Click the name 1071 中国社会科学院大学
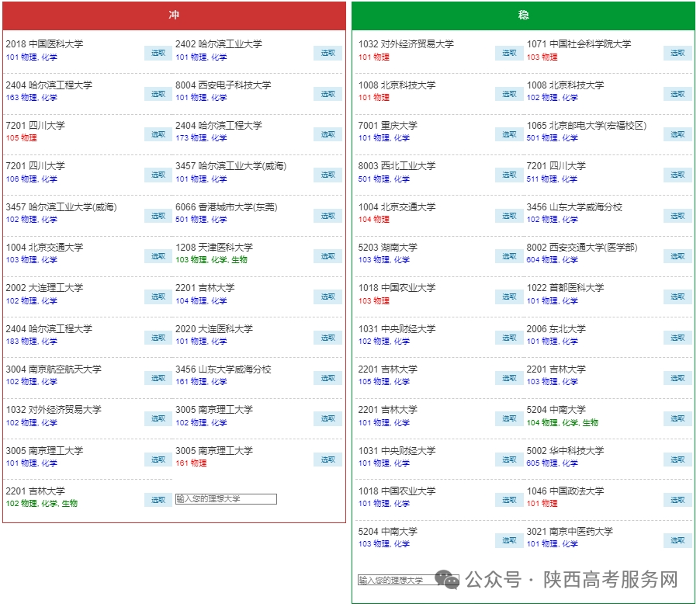The image size is (700, 607). pos(579,43)
